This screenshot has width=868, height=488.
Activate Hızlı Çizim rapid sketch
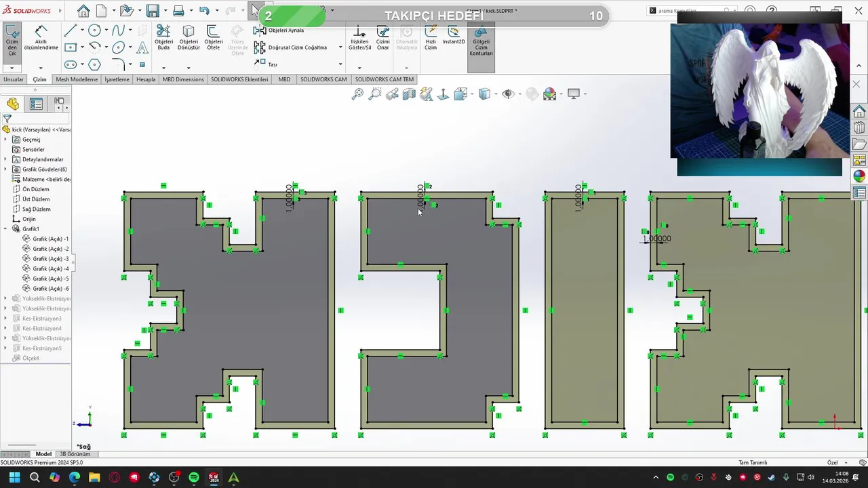(x=431, y=38)
